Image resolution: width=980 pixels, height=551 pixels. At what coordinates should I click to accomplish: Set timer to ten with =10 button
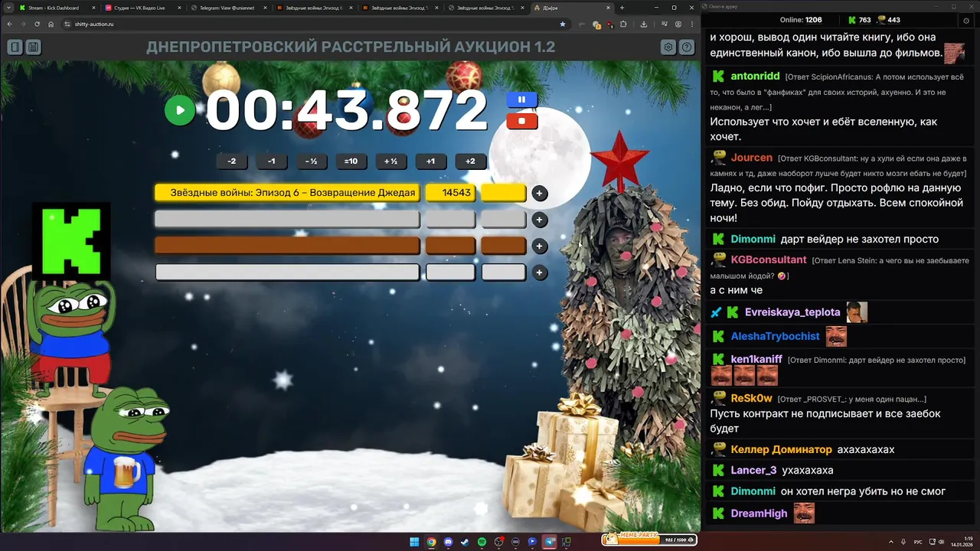[x=351, y=161]
